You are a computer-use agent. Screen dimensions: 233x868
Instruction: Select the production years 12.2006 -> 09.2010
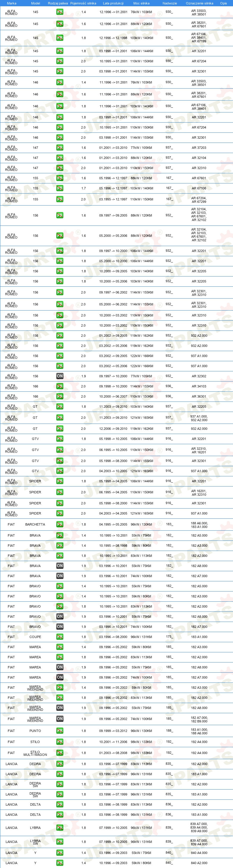tap(113, 429)
